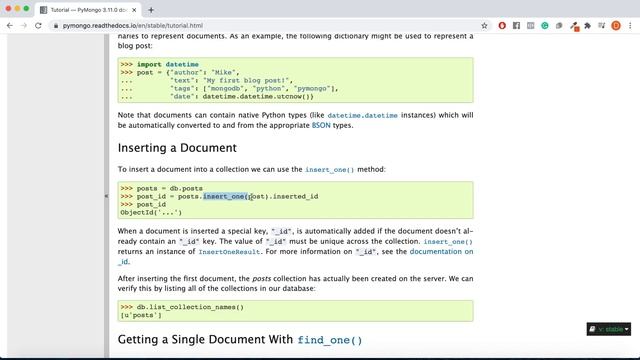This screenshot has height=360, width=640.
Task: Open the Extensions puzzle-piece menu
Action: tap(588, 26)
